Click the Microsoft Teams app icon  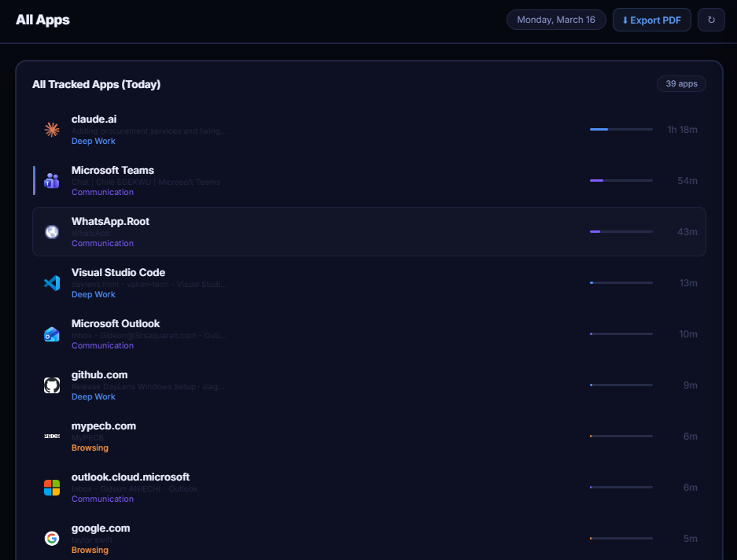click(x=52, y=181)
